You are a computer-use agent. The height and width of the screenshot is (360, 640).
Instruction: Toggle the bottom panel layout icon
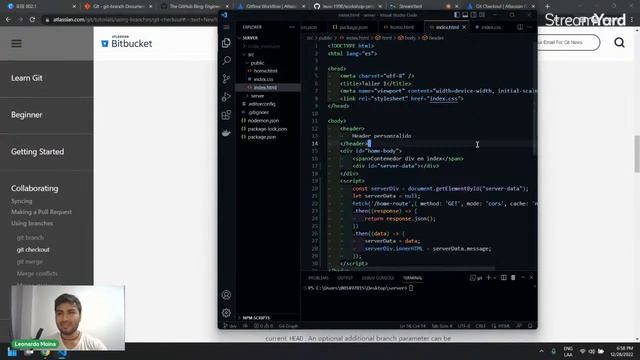(465, 15)
